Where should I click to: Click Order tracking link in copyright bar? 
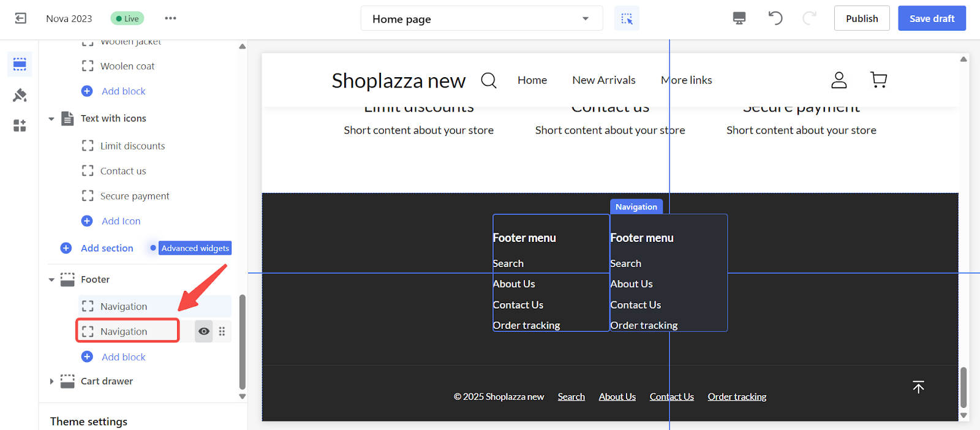(x=737, y=397)
